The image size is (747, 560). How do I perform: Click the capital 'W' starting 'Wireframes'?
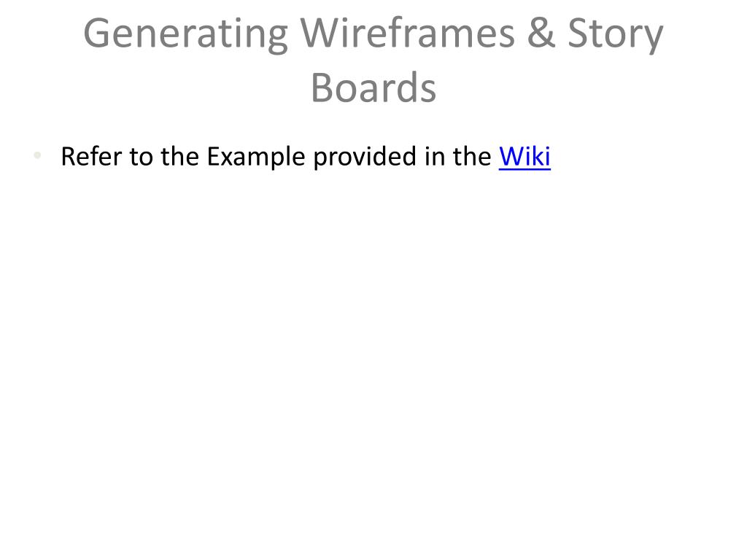click(320, 33)
